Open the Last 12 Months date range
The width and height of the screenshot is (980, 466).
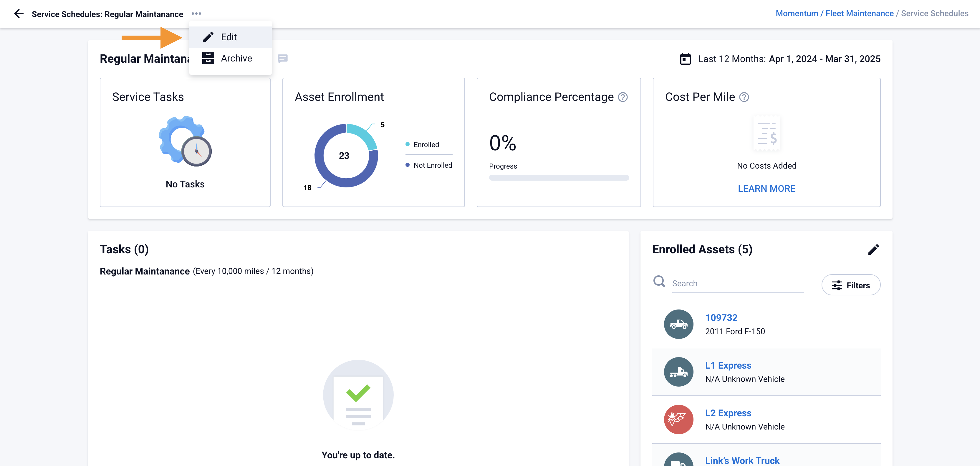[789, 59]
